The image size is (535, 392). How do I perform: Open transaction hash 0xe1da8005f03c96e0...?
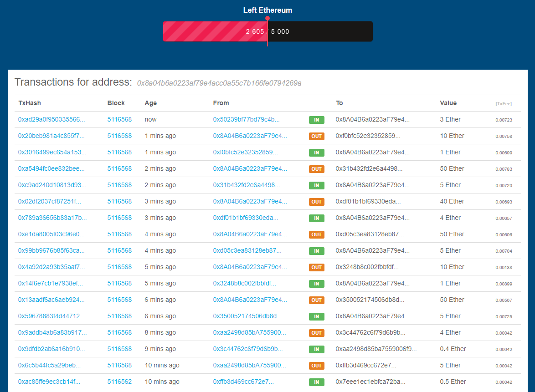pos(51,234)
